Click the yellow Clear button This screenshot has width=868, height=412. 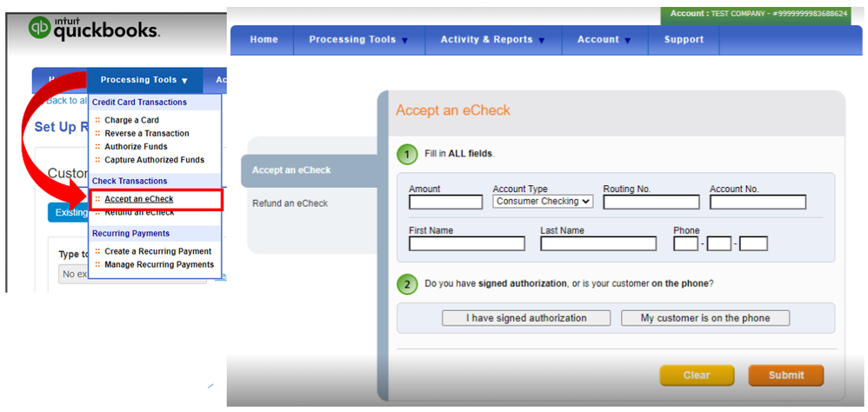point(697,375)
